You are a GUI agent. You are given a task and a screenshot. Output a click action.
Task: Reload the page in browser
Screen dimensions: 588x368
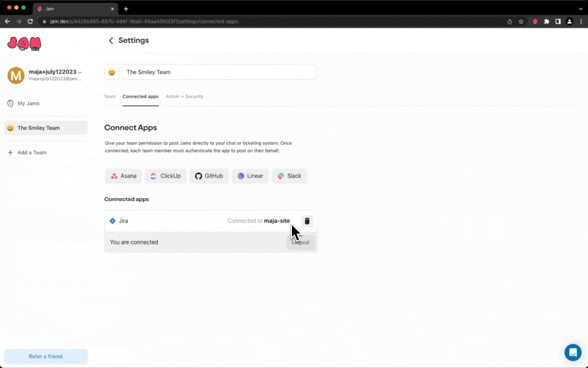pos(30,21)
